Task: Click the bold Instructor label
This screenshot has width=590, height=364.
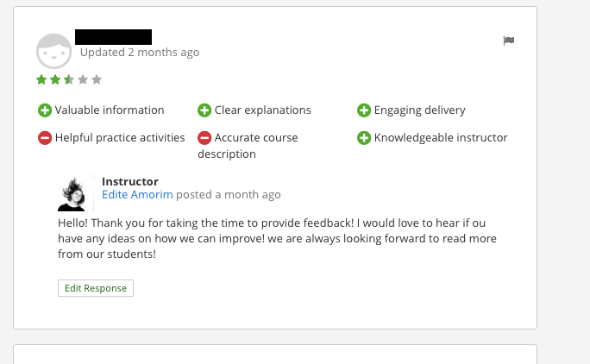Action: (x=130, y=182)
